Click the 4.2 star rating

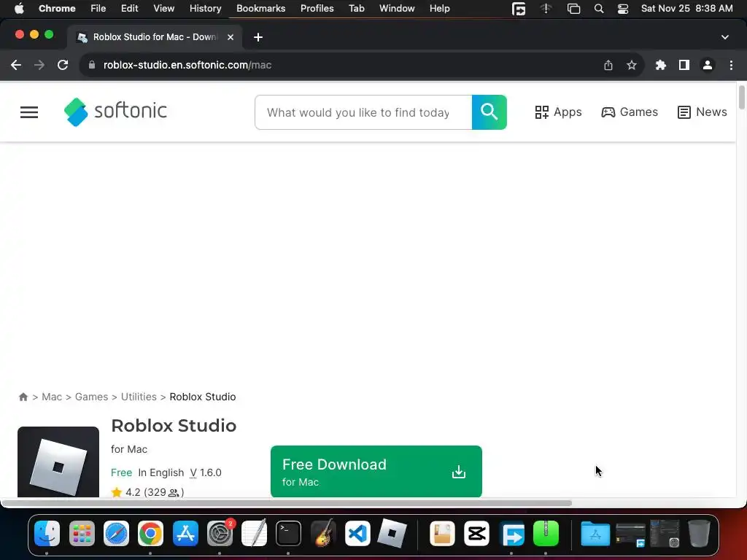[x=147, y=492]
